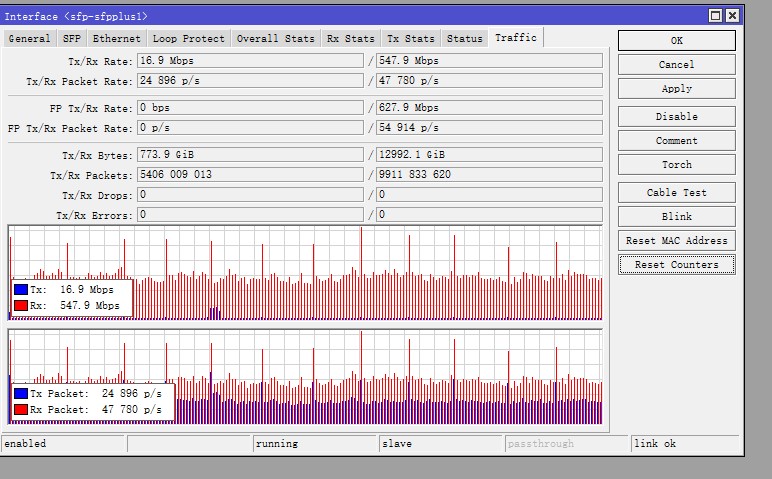Screen dimensions: 772x479
Task: Disable the interface using Disable button
Action: coord(676,117)
